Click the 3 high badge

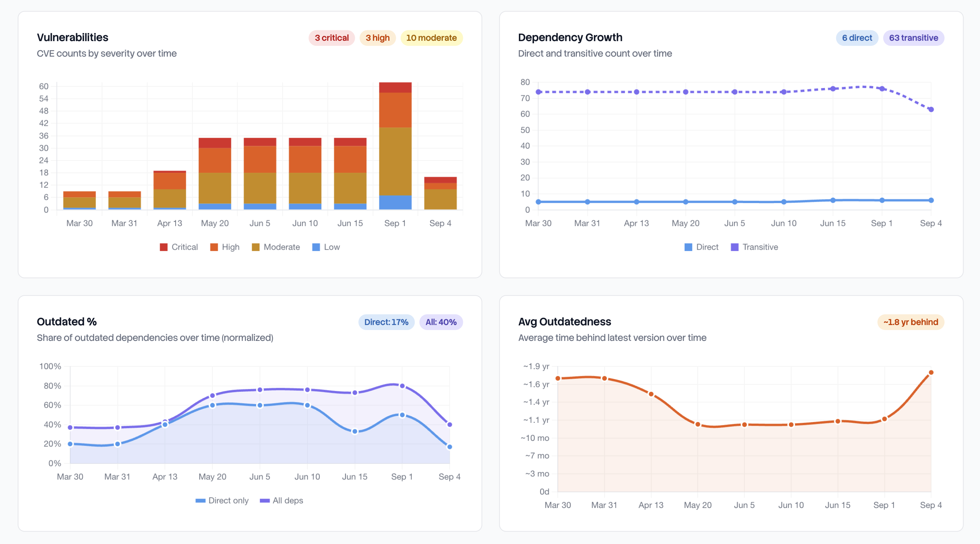pos(378,38)
